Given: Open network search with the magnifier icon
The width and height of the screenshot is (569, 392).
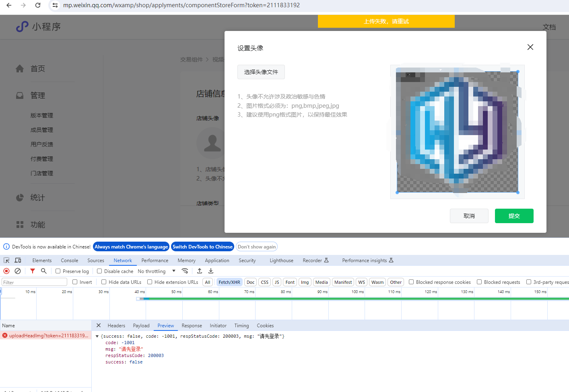Looking at the screenshot, I should (44, 271).
